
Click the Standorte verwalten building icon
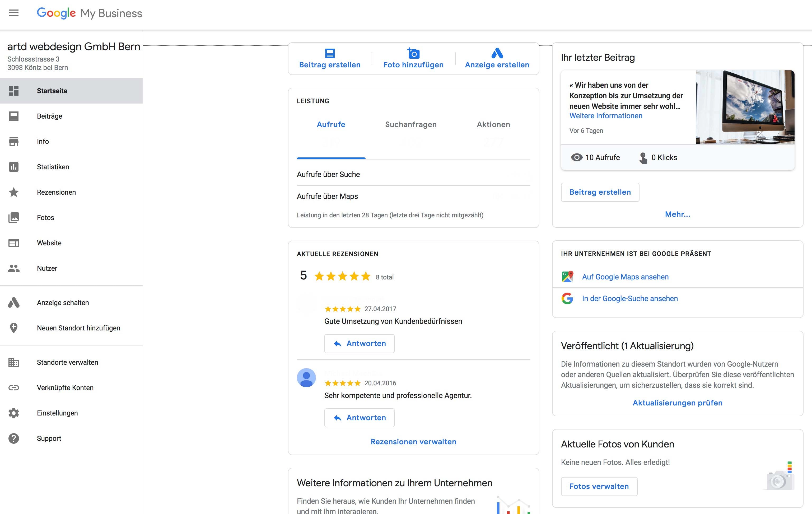tap(13, 362)
